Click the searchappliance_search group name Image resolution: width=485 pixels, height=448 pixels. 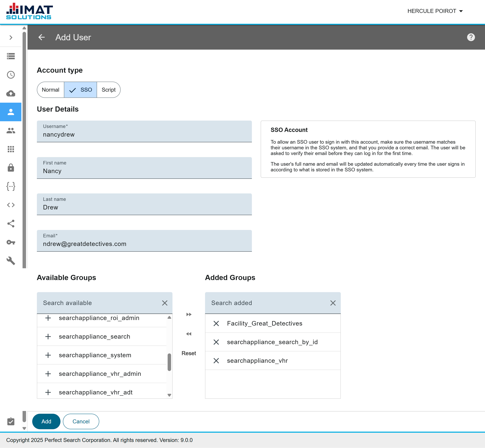pyautogui.click(x=94, y=337)
